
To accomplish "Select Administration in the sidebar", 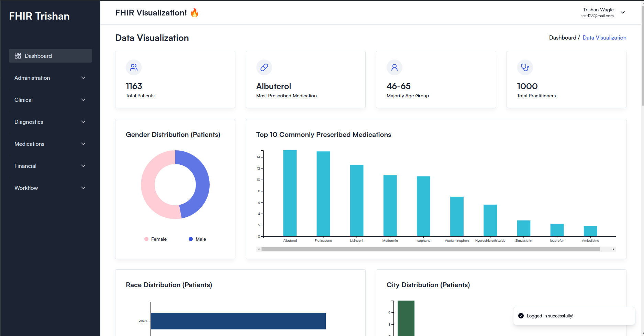I will [x=51, y=78].
